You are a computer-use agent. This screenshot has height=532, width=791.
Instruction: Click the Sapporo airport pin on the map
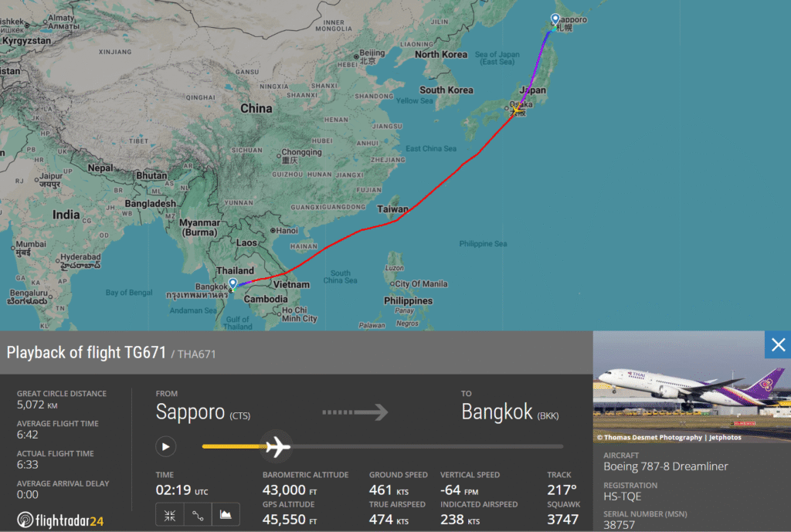555,19
